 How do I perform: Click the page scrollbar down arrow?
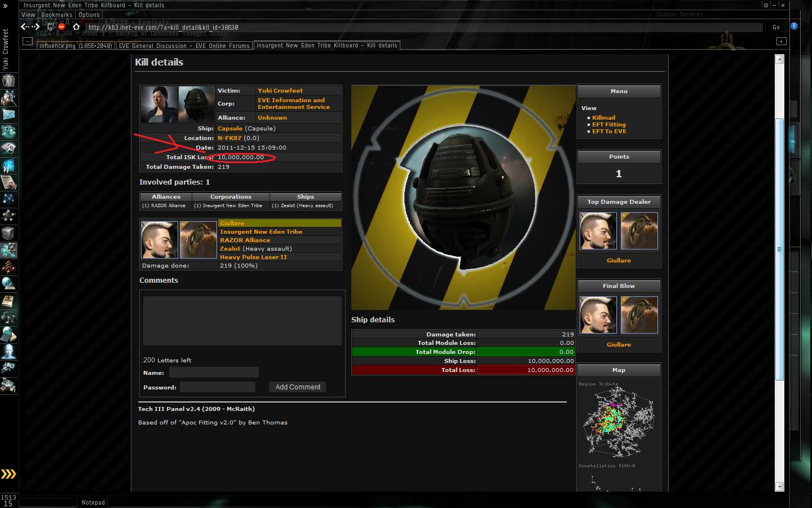click(x=780, y=487)
